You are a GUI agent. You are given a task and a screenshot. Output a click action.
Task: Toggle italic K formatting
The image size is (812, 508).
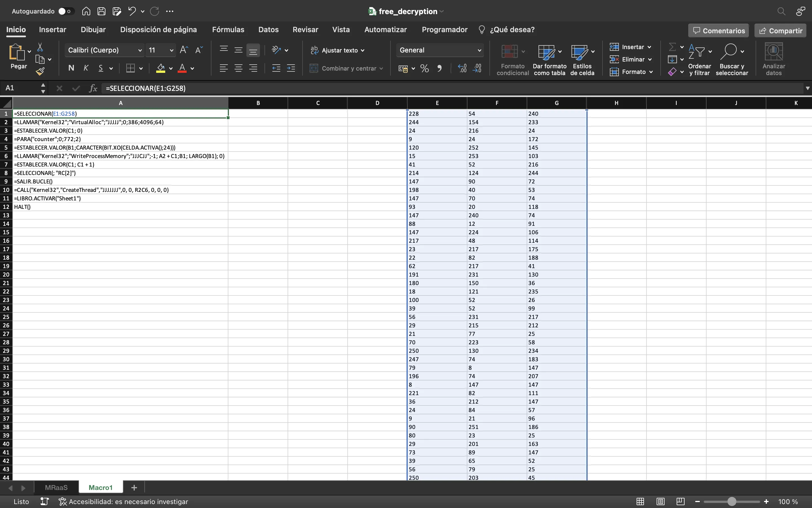[86, 68]
